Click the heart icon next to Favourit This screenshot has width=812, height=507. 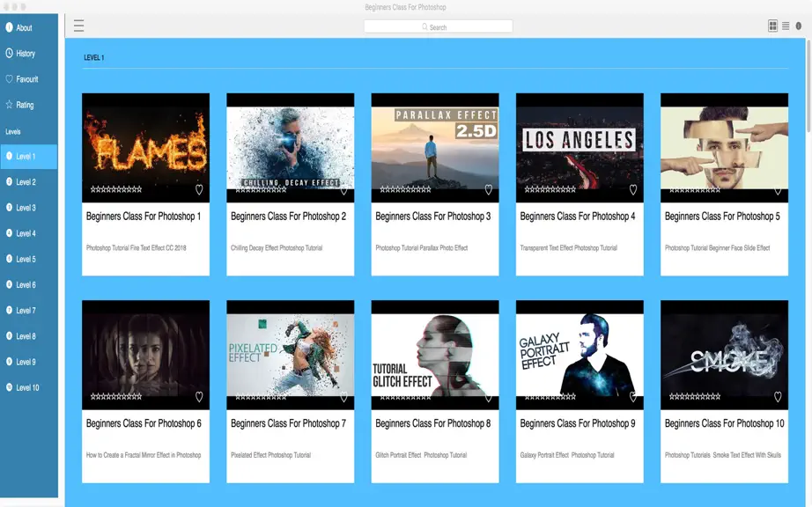click(10, 78)
